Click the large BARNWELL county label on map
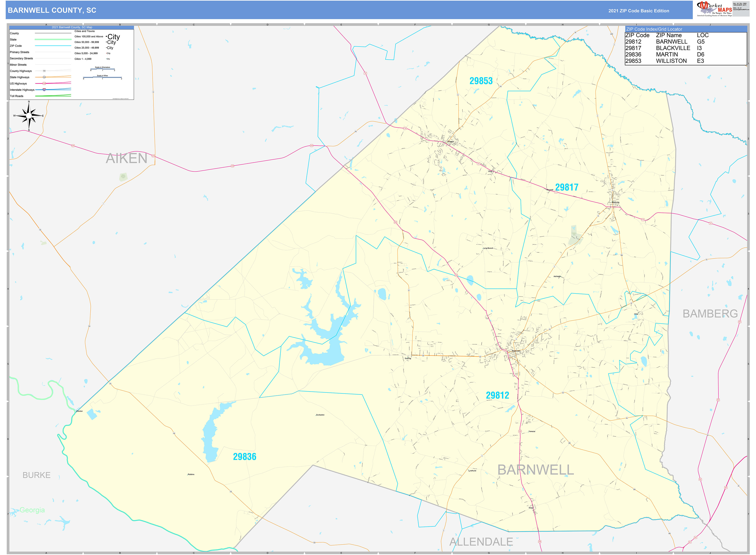 coord(536,470)
